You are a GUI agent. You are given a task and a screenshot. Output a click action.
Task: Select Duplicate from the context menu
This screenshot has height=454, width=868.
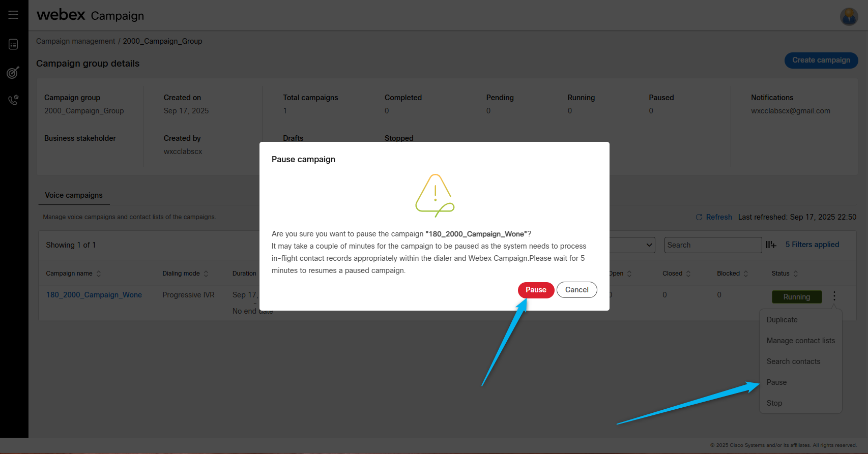pyautogui.click(x=782, y=320)
